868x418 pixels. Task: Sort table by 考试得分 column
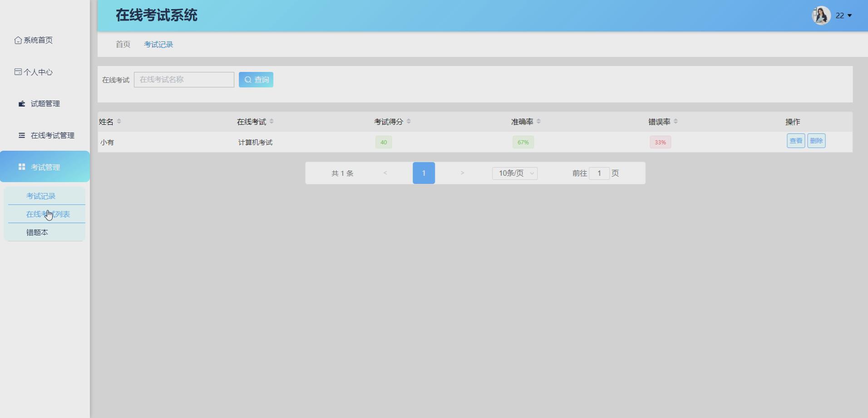pyautogui.click(x=409, y=121)
